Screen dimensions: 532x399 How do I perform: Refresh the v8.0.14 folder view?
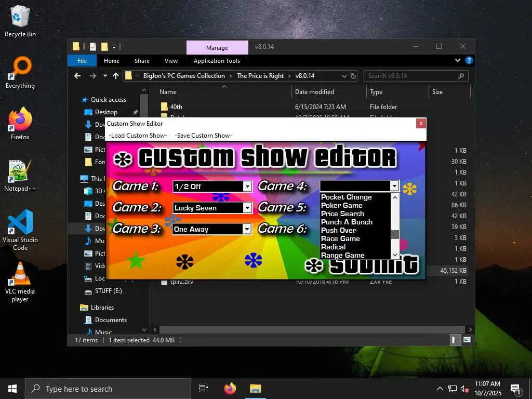coord(353,76)
